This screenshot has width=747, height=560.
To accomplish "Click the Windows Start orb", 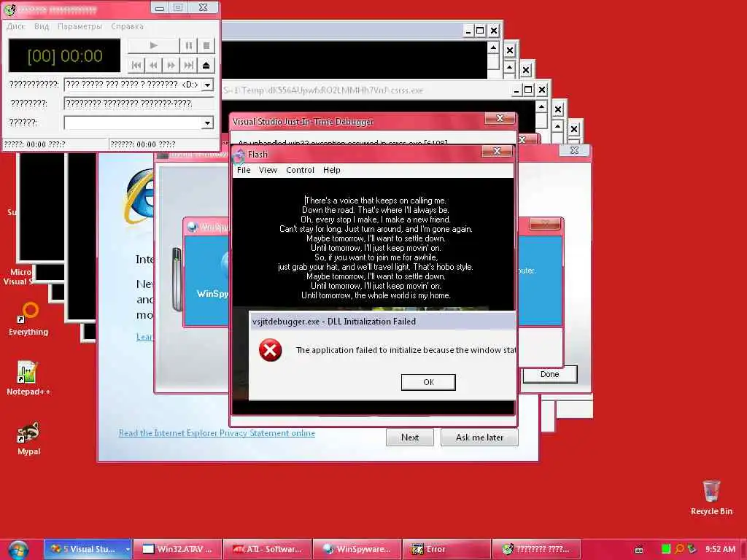I will pyautogui.click(x=18, y=550).
